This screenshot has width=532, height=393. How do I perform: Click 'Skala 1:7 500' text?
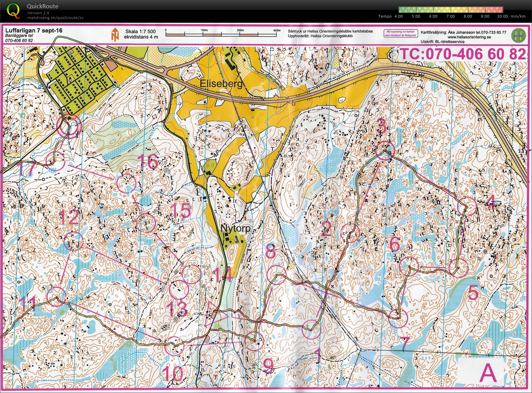coord(140,32)
